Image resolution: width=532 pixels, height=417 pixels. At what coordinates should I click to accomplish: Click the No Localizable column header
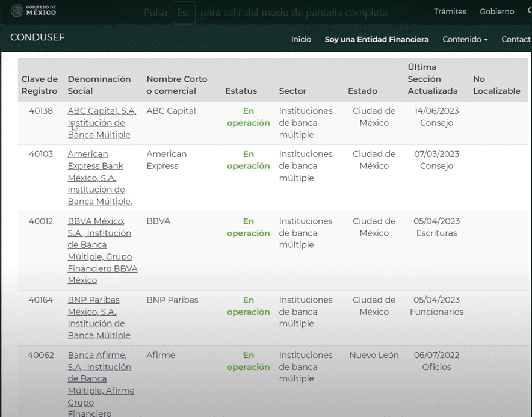(496, 85)
